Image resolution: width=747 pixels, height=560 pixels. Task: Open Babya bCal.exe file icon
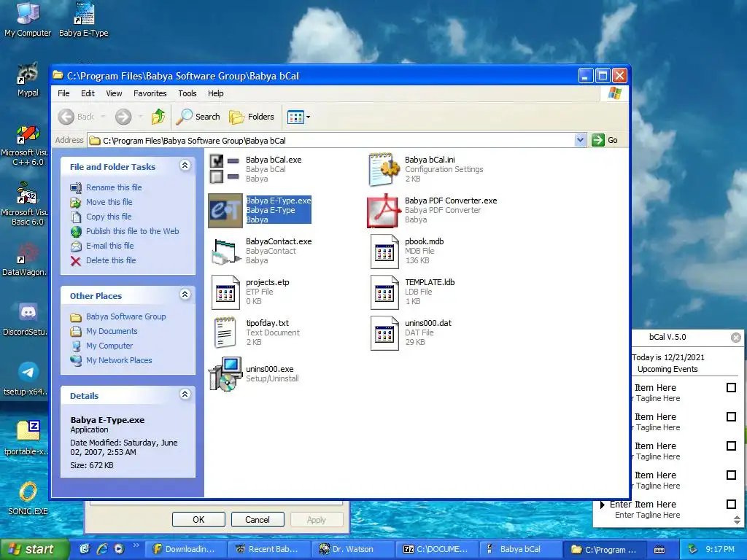pyautogui.click(x=225, y=169)
